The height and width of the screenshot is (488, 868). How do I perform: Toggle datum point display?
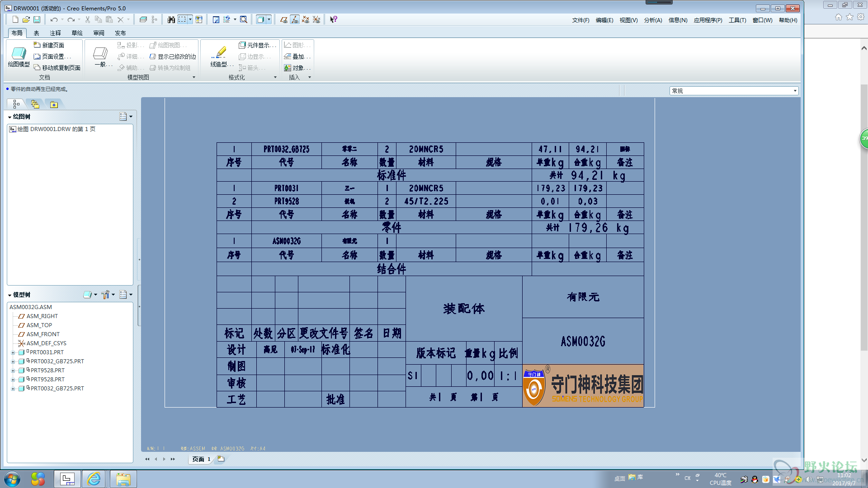pos(306,19)
